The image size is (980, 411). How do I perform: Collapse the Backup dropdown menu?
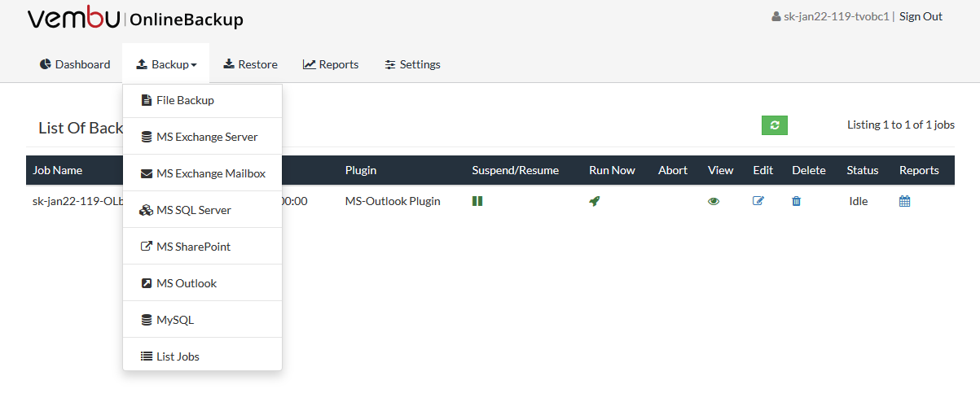click(166, 64)
